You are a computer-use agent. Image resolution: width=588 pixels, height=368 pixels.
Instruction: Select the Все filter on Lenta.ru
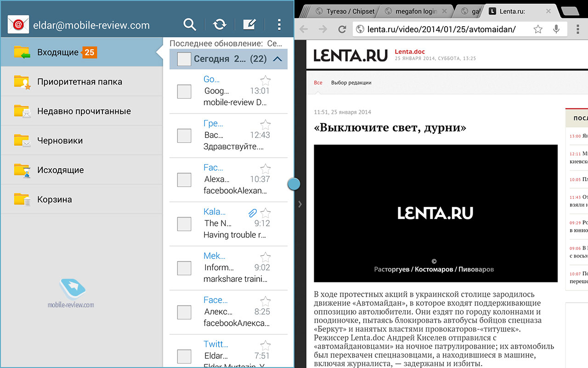[318, 83]
